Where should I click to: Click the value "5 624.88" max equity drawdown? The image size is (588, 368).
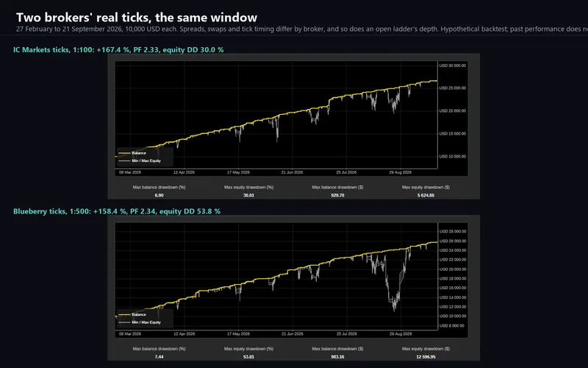426,195
